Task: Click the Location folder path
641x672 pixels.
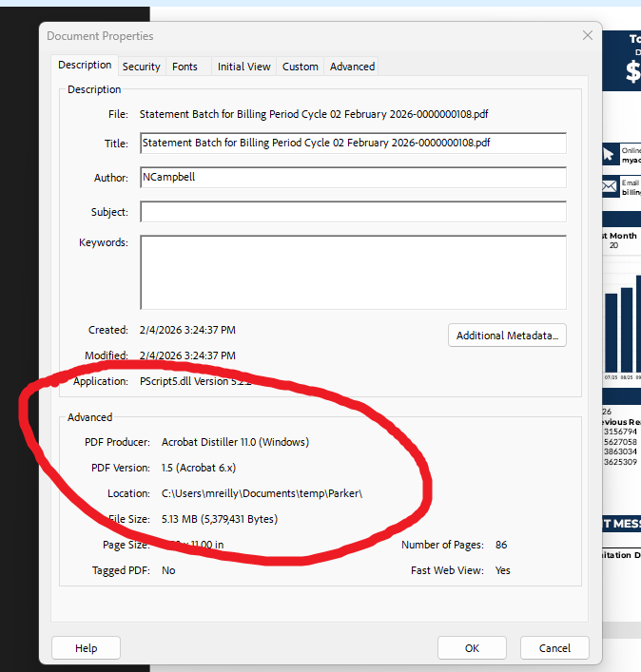Action: coord(262,493)
